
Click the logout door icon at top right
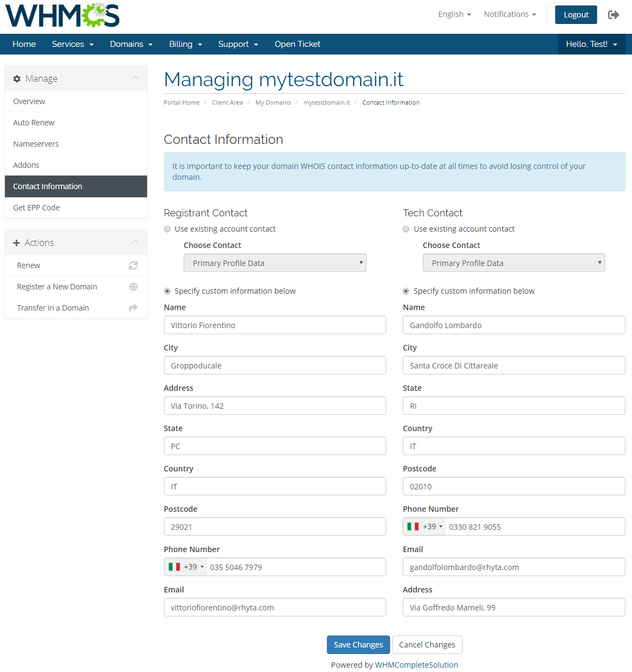(x=613, y=15)
